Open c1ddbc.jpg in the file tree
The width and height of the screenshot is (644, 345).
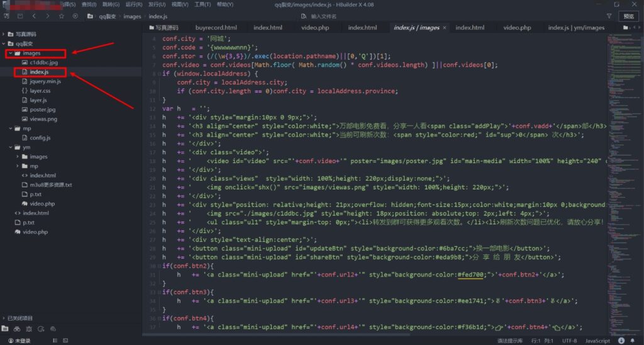[43, 62]
